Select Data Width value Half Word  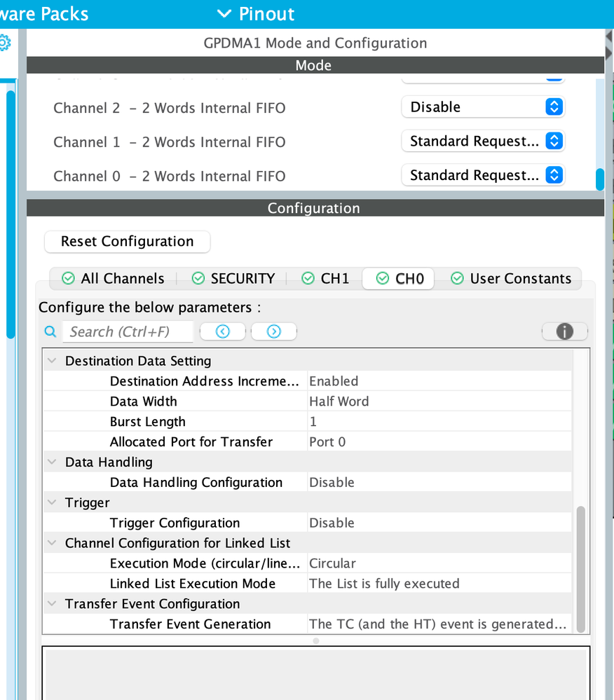pos(439,402)
